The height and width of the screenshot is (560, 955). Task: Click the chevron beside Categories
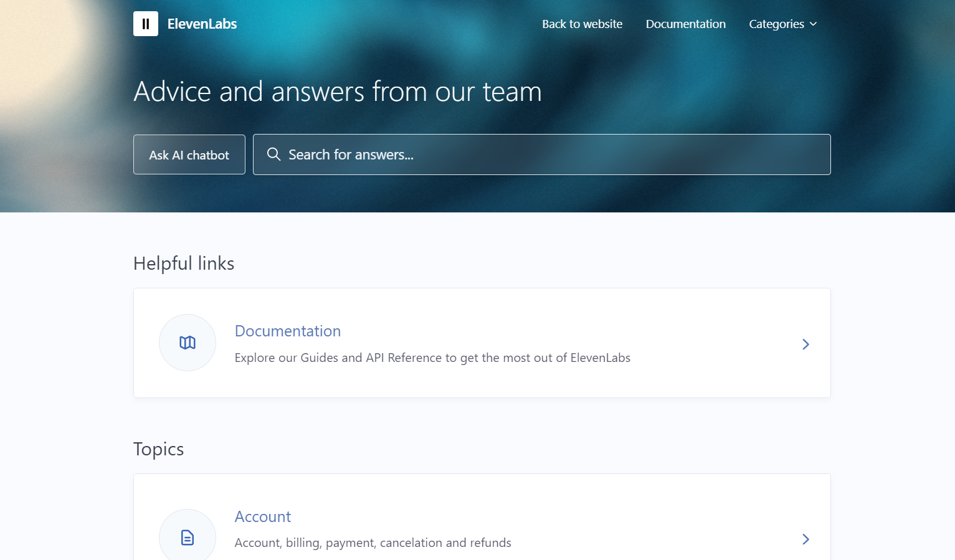(x=813, y=24)
